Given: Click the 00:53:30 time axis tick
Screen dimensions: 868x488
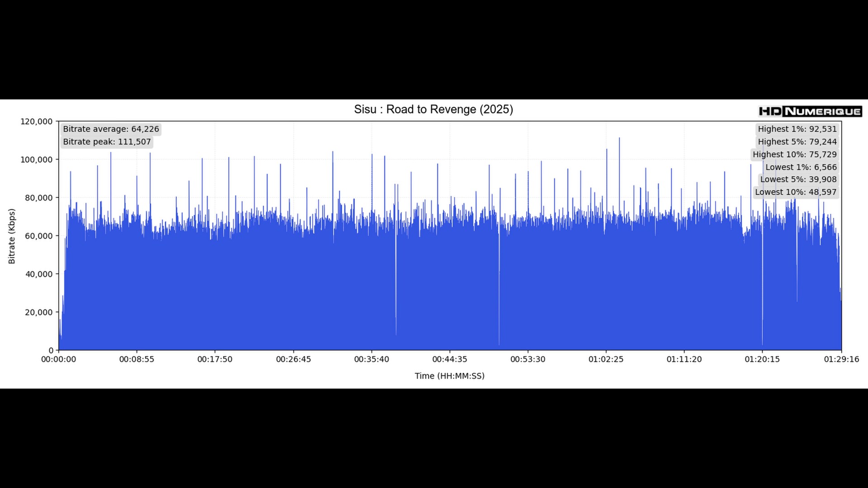Looking at the screenshot, I should point(528,359).
